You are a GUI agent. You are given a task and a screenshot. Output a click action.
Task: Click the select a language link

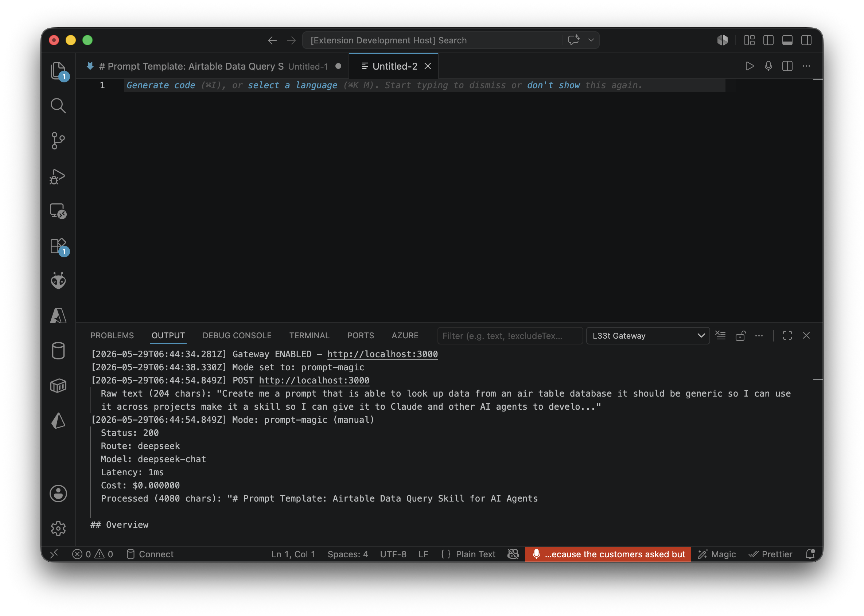pos(293,85)
